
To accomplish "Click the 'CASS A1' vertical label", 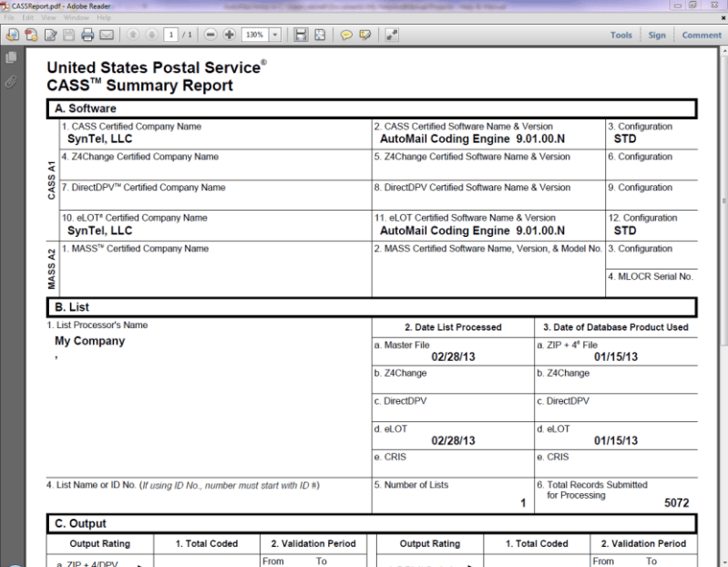I will 52,180.
